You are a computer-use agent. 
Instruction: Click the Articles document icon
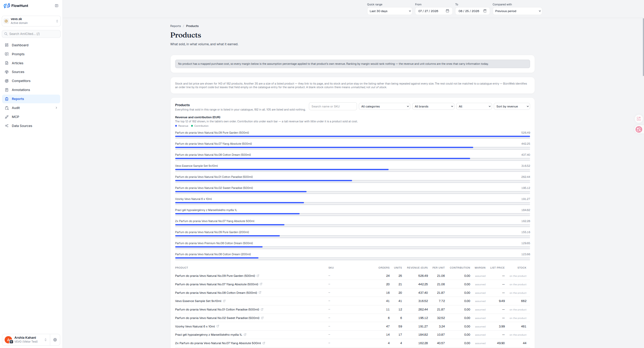[7, 63]
